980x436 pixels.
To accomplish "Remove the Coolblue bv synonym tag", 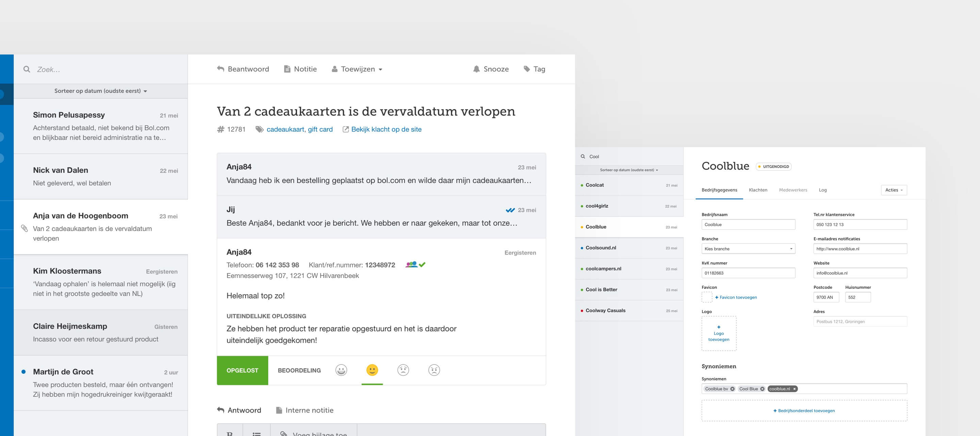I will (732, 389).
